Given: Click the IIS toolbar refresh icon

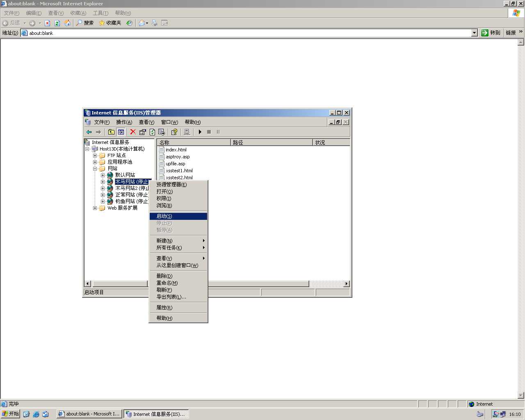Looking at the screenshot, I should 152,132.
